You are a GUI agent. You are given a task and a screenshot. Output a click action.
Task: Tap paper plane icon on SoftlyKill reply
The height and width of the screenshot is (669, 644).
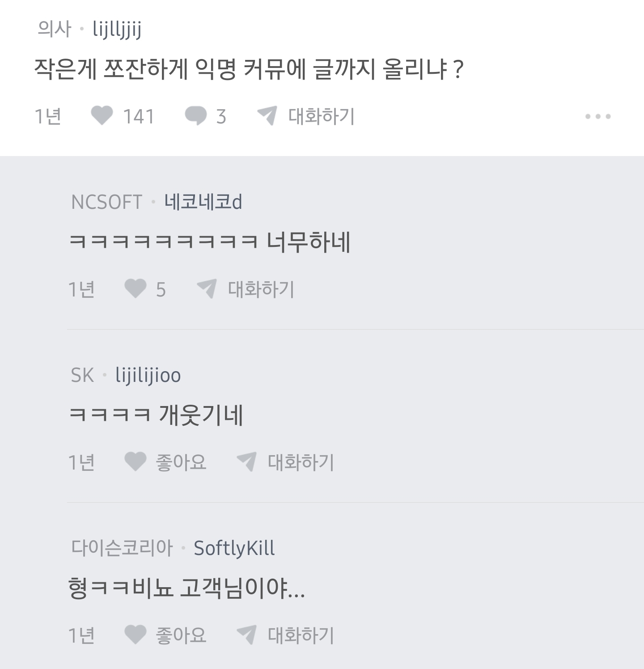tap(246, 635)
